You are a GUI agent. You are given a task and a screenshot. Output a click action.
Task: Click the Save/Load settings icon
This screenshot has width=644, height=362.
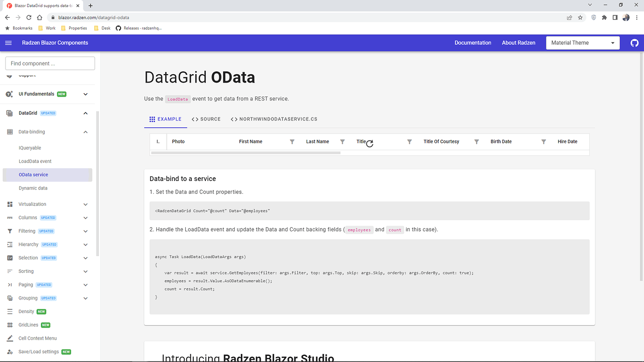pyautogui.click(x=8, y=351)
